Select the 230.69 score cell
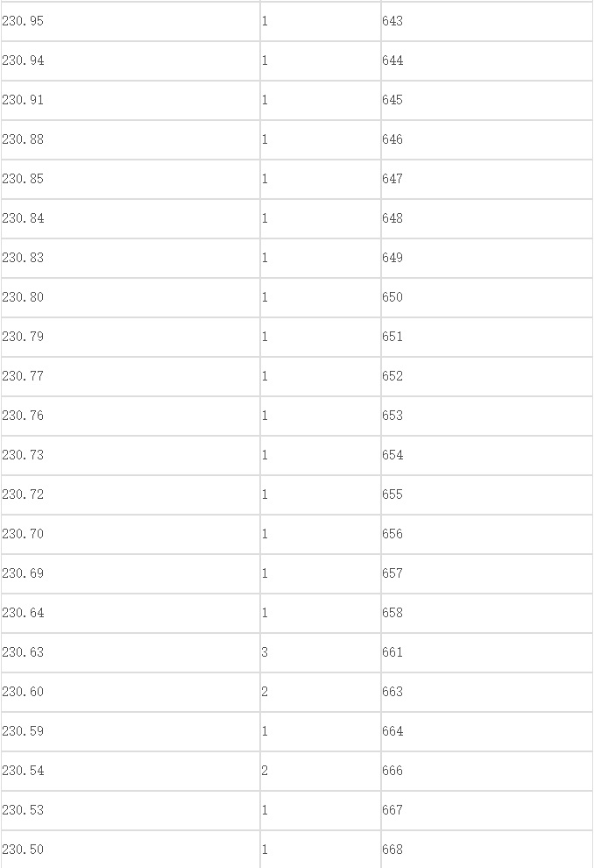The height and width of the screenshot is (868, 594). [x=131, y=573]
